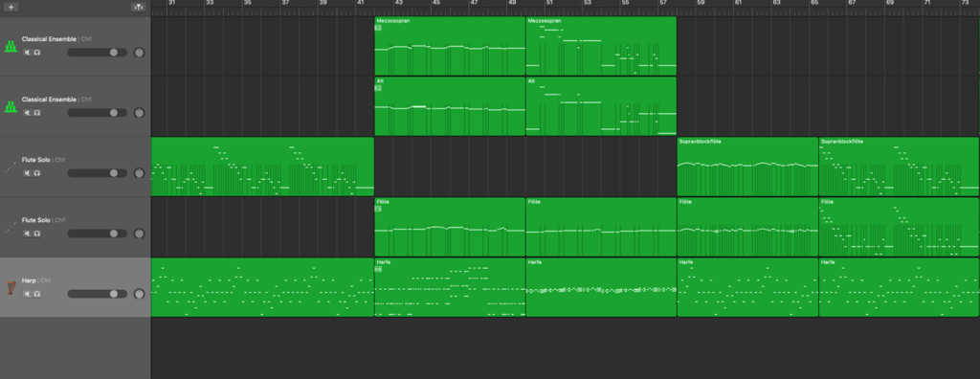Click the volume slider of the Sopranblockflöte track
Image resolution: width=980 pixels, height=379 pixels.
pos(97,173)
